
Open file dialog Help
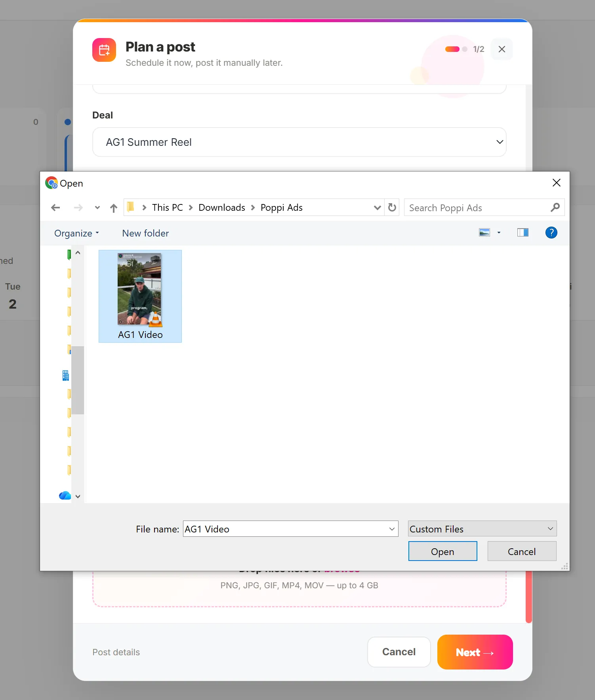click(x=551, y=233)
